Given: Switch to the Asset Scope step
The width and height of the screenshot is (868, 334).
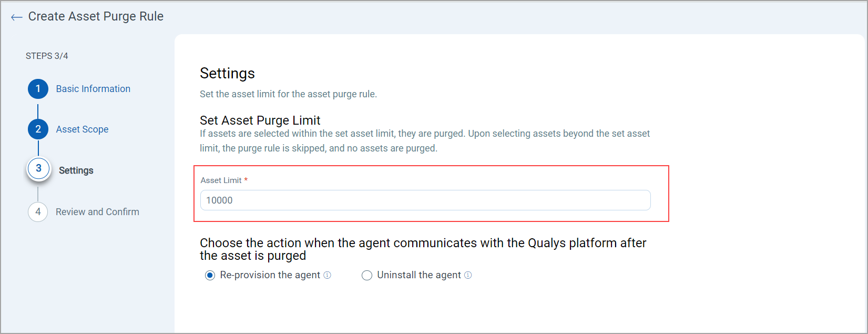Looking at the screenshot, I should click(82, 129).
